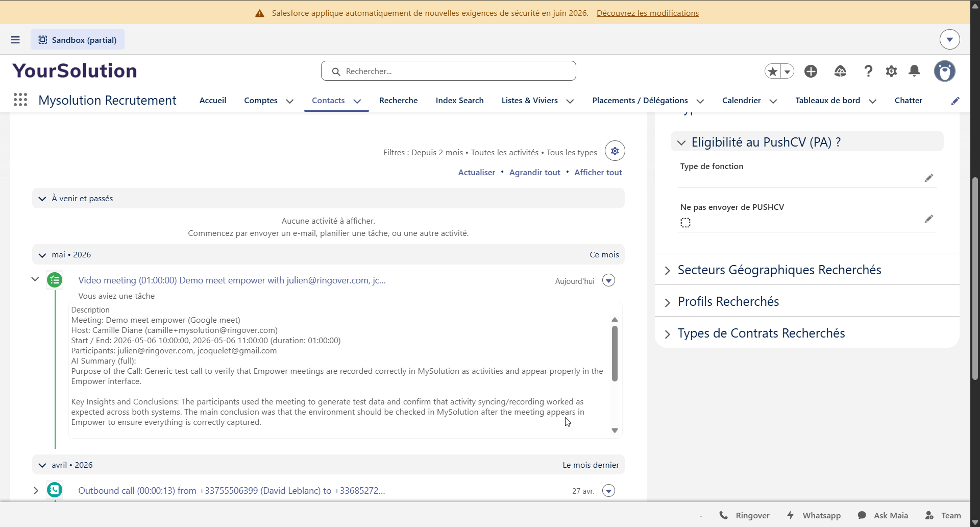Screen dimensions: 980x527
Task: Expand Secteurs Géographiques Recherchés section
Action: pyautogui.click(x=667, y=270)
